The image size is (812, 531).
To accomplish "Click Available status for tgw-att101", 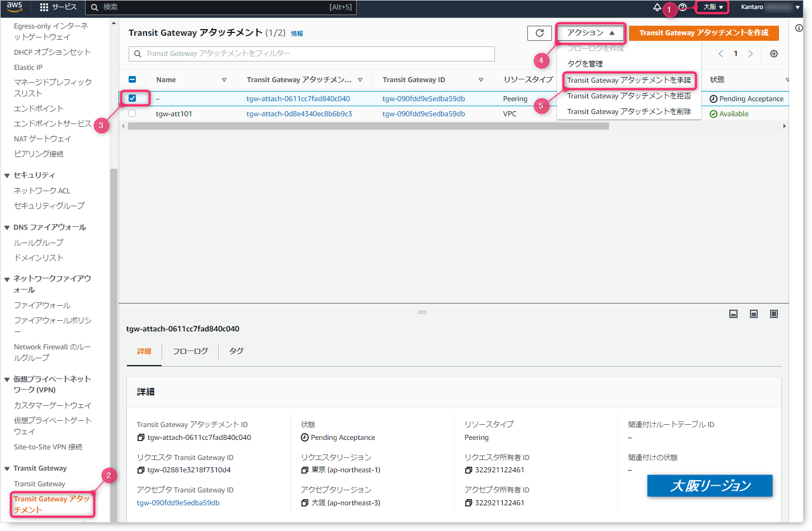I will tap(729, 114).
